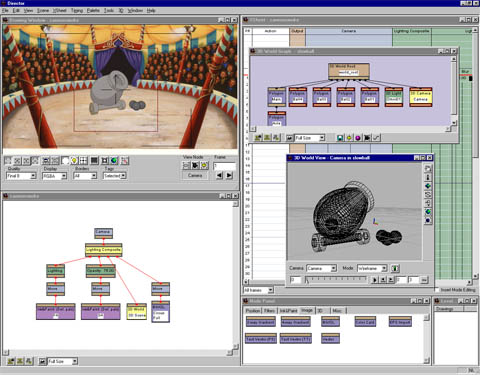The image size is (480, 375).
Task: Click the frame slider track in the 3D World View
Action: (336, 280)
